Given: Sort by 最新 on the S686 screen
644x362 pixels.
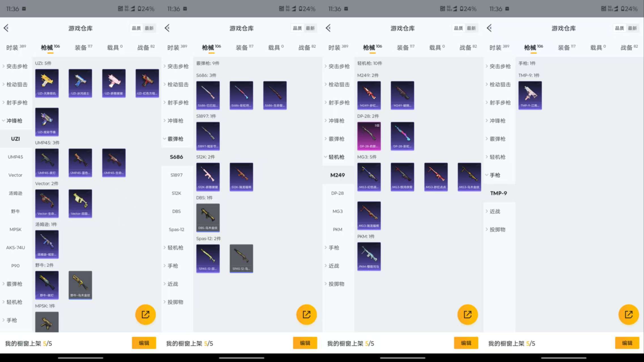Looking at the screenshot, I should (310, 28).
